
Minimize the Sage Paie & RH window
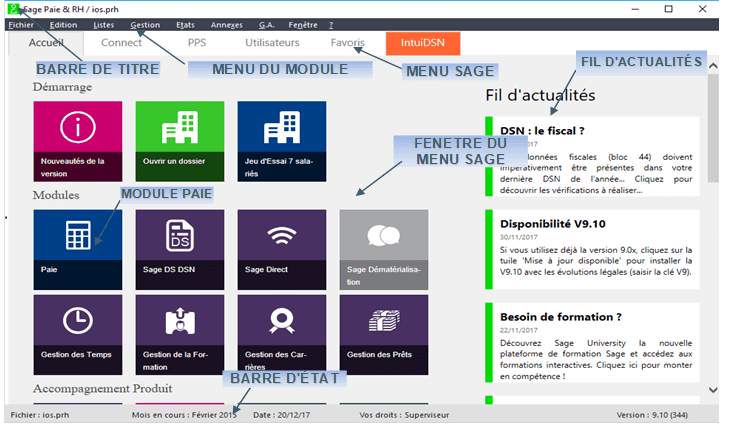tap(635, 9)
